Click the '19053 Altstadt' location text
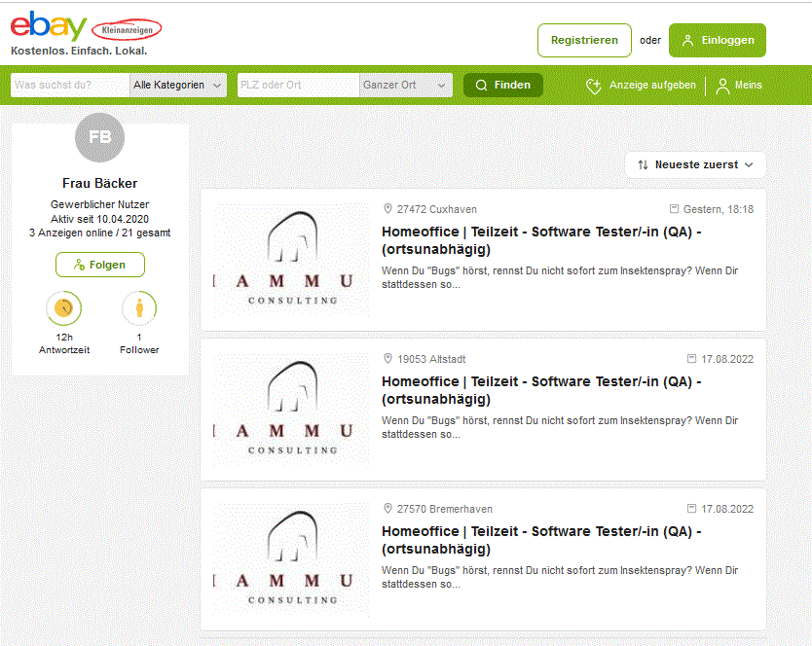This screenshot has height=646, width=812. pos(431,359)
